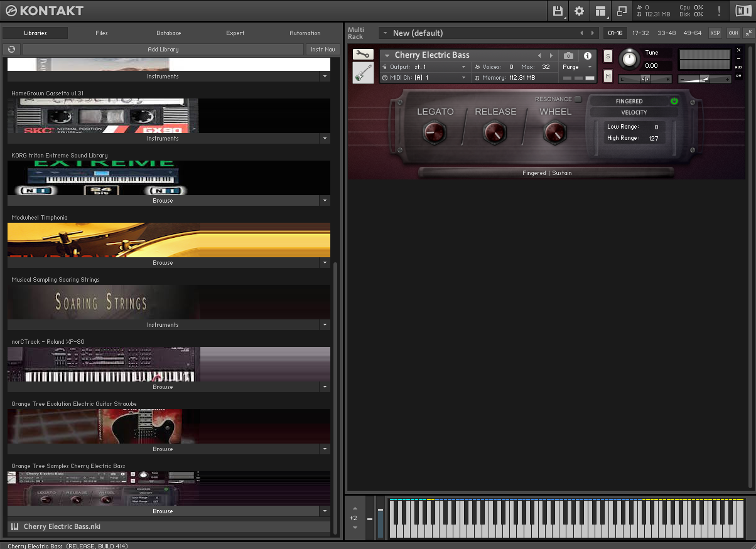Image resolution: width=756 pixels, height=549 pixels.
Task: Enable the Resonance checkbox
Action: (x=578, y=99)
